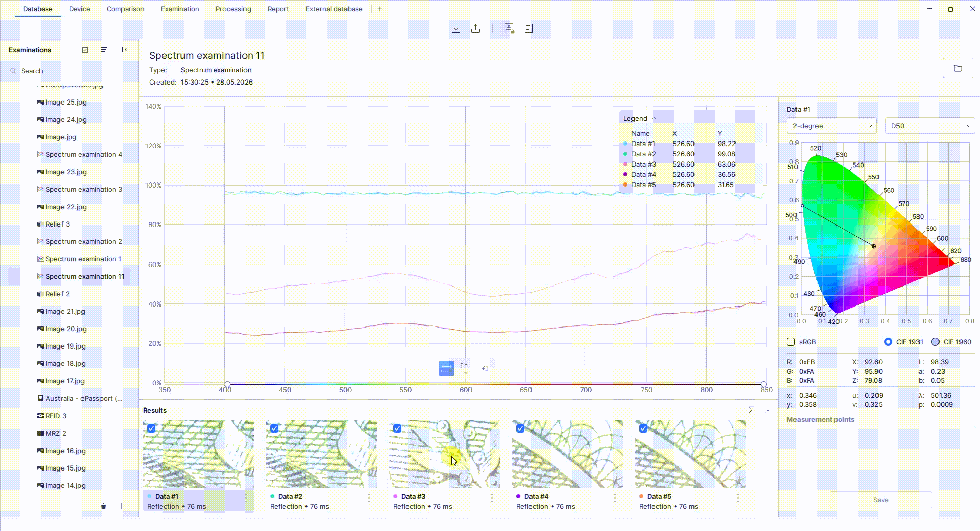The image size is (980, 531).
Task: Select the CIE 1960 radio button
Action: pyautogui.click(x=935, y=342)
